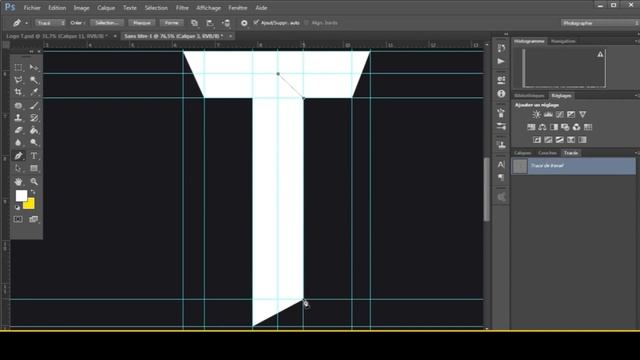
Task: Click histogram cache warning triangle
Action: (x=600, y=54)
